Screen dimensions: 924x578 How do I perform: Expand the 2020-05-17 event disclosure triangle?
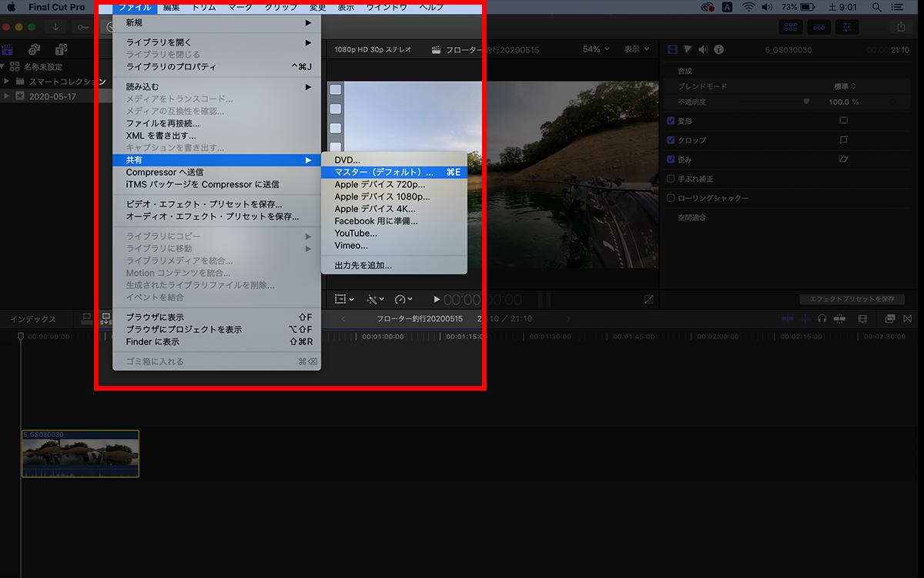tap(7, 96)
